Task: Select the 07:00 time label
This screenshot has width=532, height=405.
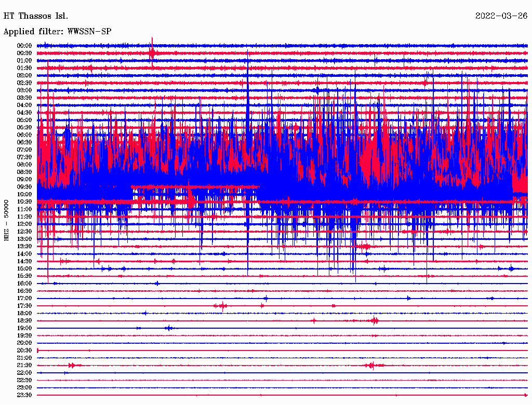Action: point(24,150)
